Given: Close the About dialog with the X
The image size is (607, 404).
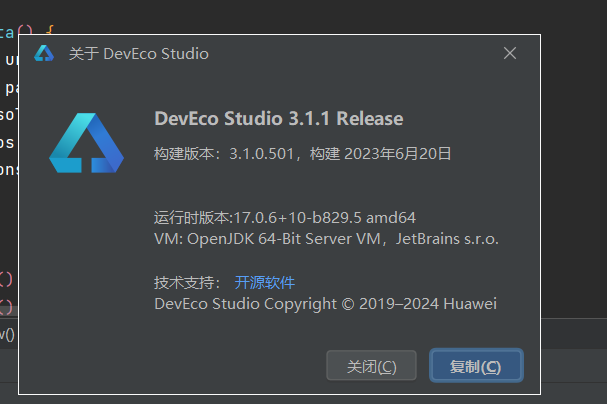Looking at the screenshot, I should 510,53.
